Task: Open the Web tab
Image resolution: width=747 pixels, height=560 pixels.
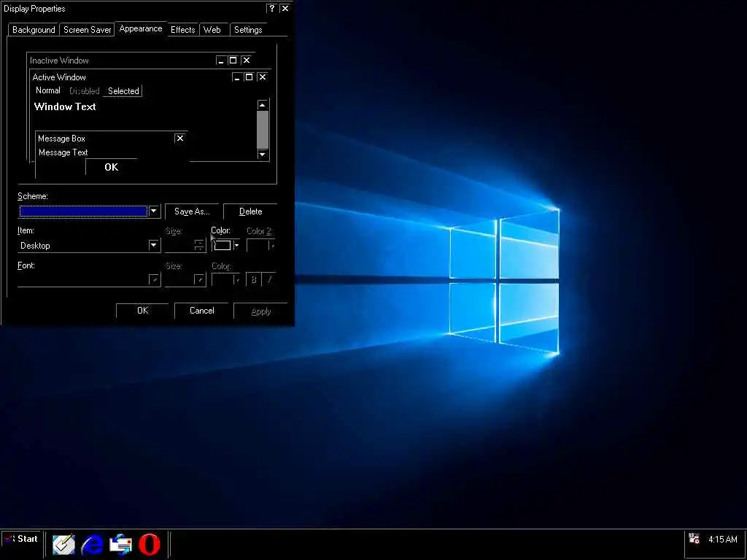Action: tap(212, 29)
